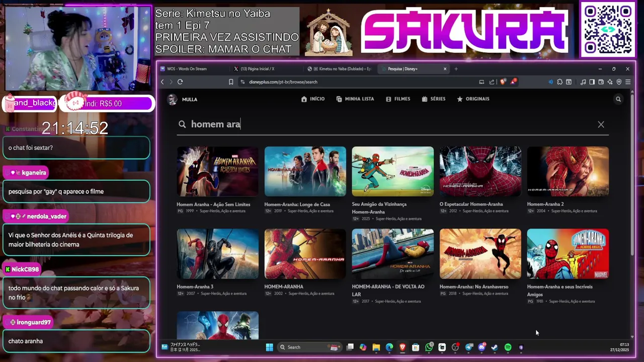Open the Brave Shields lion icon
The width and height of the screenshot is (644, 362).
coord(503,82)
